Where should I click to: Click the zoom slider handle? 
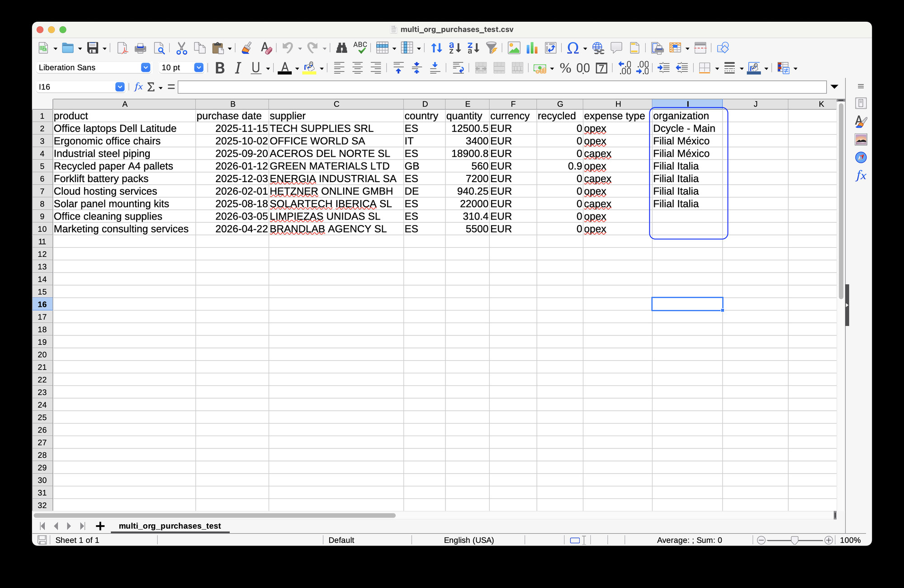click(x=795, y=540)
